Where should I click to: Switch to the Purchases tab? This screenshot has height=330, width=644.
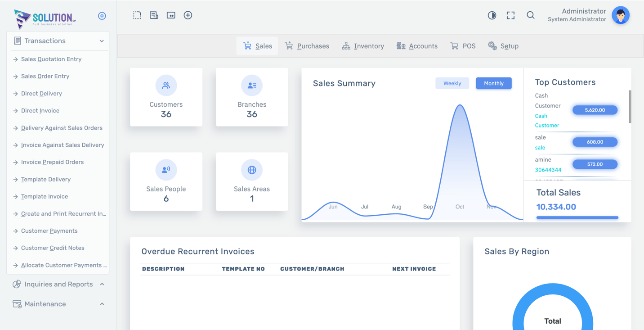[307, 46]
